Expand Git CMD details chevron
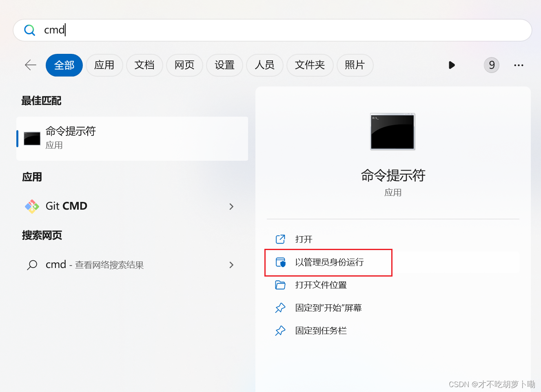 tap(231, 206)
